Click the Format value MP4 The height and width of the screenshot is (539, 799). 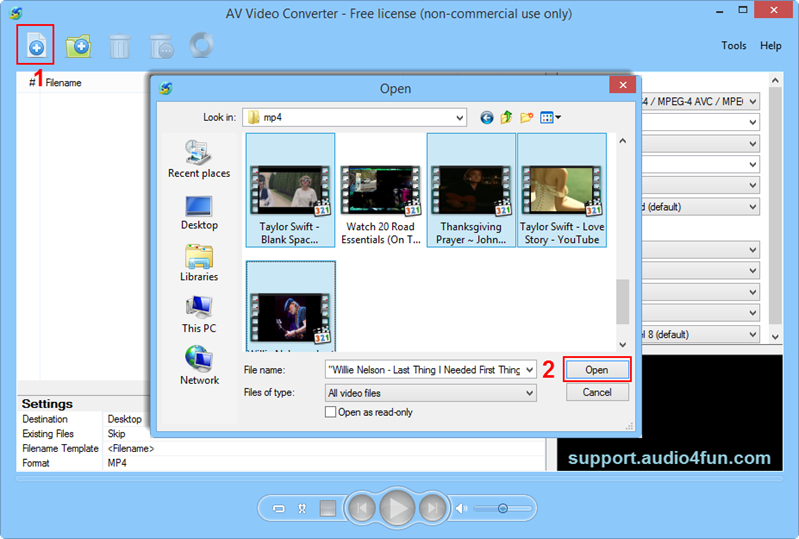pos(117,463)
